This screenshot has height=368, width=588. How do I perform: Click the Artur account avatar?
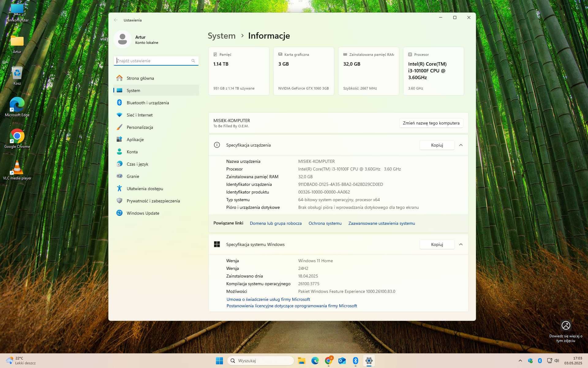click(x=123, y=39)
